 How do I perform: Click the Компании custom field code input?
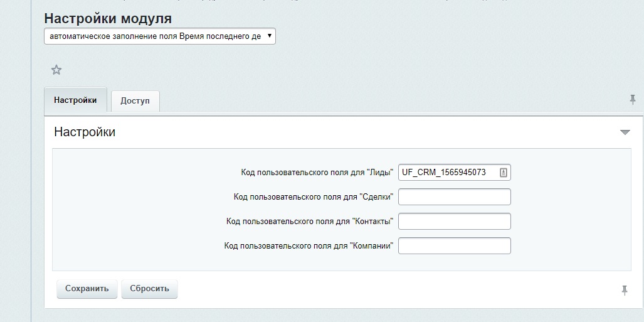pyautogui.click(x=454, y=246)
